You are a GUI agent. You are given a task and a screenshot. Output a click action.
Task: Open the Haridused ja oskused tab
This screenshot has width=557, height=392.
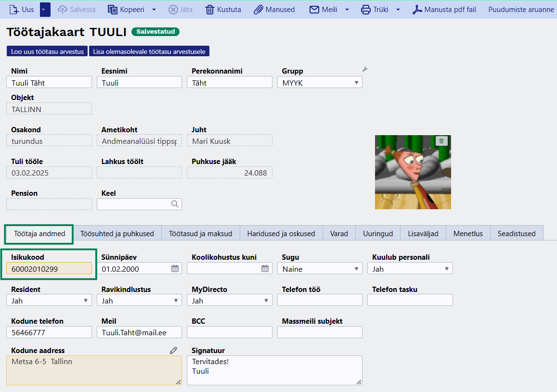coord(281,234)
